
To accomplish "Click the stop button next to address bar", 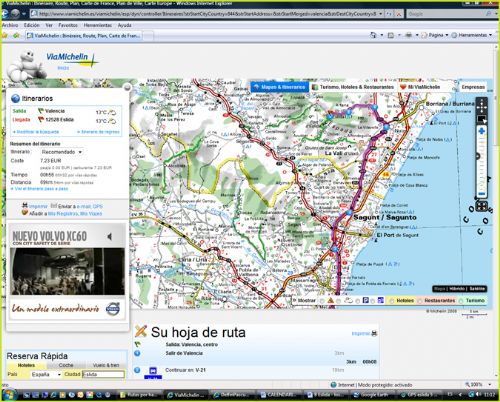I will (x=399, y=14).
